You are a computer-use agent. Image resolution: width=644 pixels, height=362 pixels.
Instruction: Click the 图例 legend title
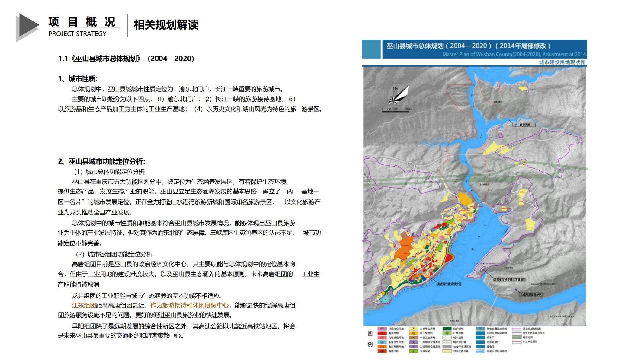click(370, 339)
